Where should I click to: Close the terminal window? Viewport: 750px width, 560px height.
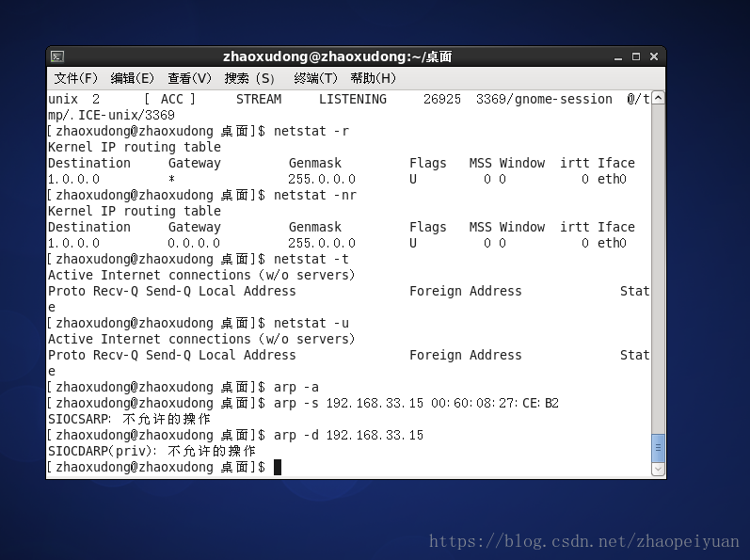[654, 56]
